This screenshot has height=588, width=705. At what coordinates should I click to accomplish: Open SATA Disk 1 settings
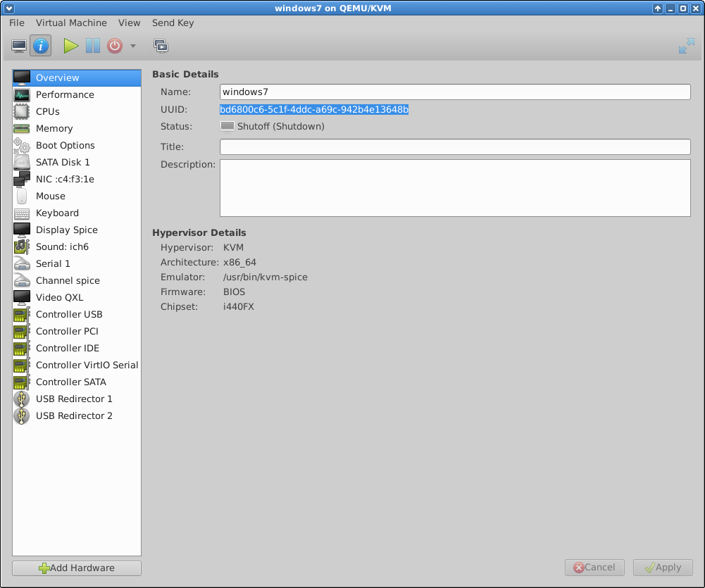point(77,162)
